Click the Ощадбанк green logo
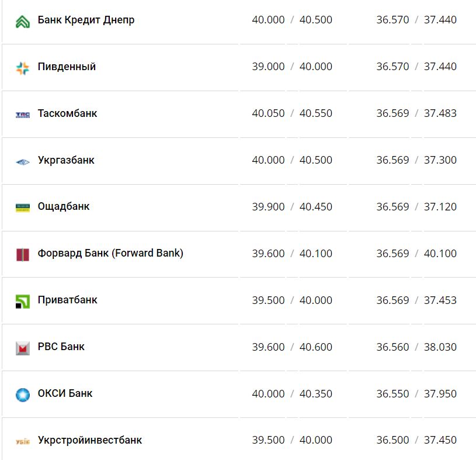The image size is (476, 460). 22,207
